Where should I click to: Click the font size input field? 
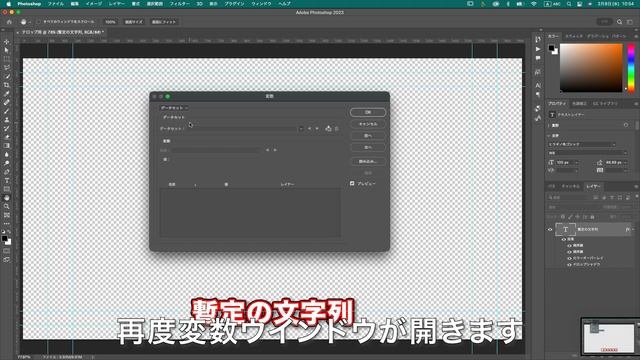[564, 162]
